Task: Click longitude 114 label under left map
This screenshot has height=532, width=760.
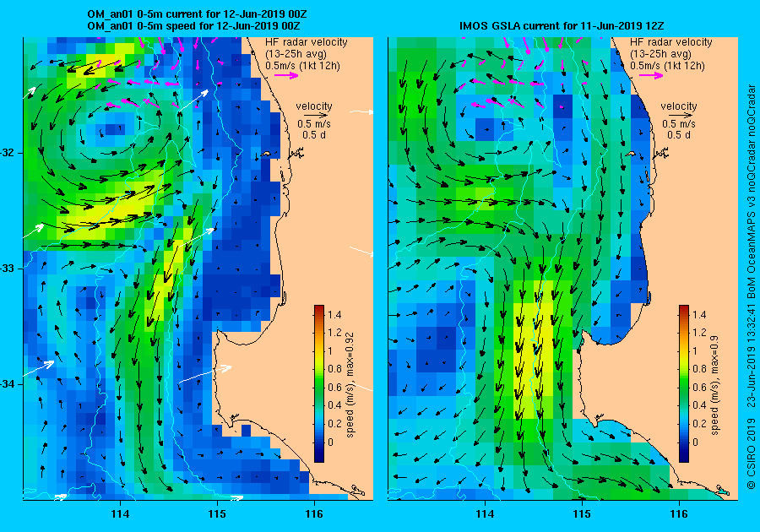Action: (120, 513)
